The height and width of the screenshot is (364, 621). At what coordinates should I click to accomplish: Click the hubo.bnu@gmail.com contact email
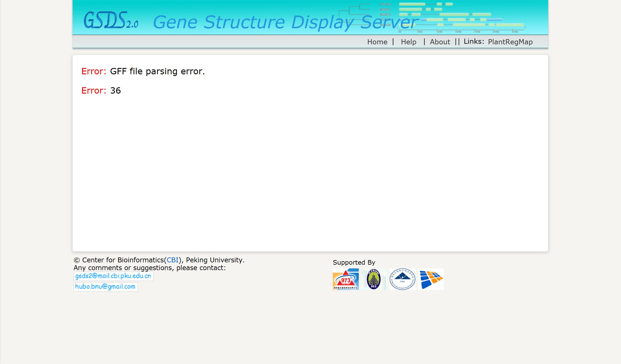pyautogui.click(x=105, y=287)
